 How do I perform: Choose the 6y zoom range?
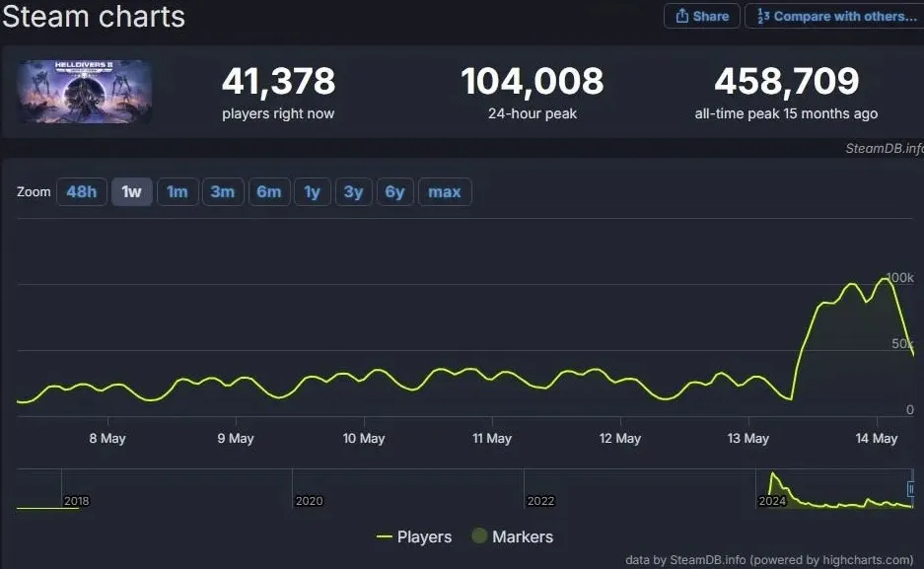coord(394,192)
